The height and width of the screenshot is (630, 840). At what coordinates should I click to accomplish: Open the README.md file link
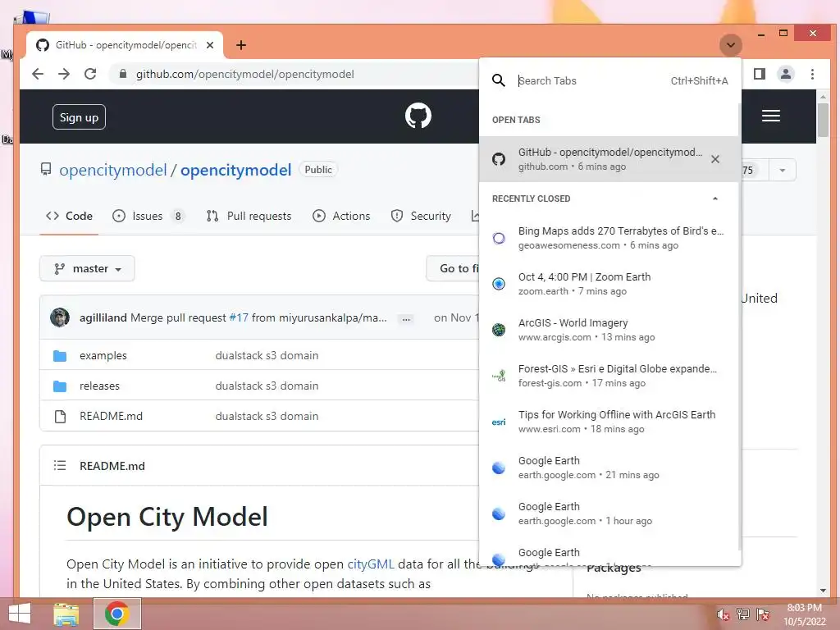111,416
